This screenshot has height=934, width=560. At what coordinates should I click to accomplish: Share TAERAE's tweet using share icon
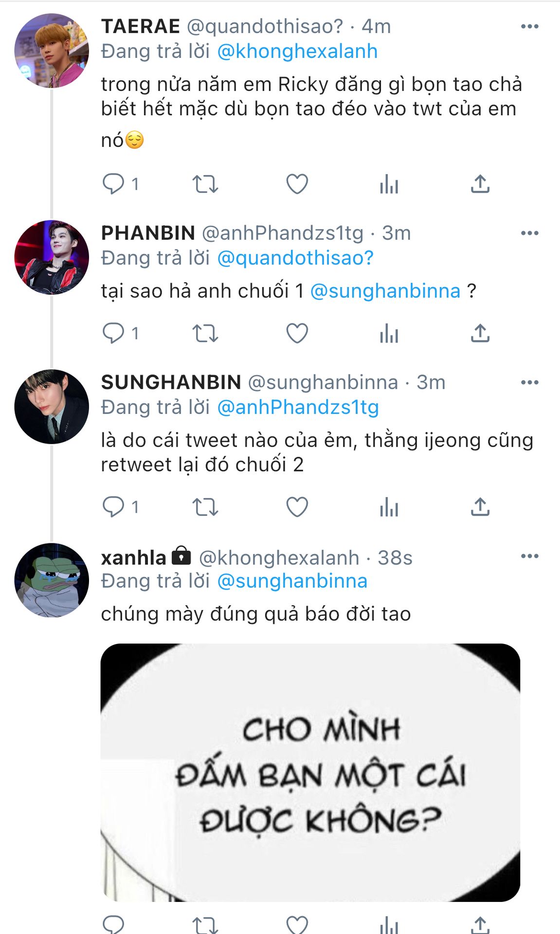point(480,184)
